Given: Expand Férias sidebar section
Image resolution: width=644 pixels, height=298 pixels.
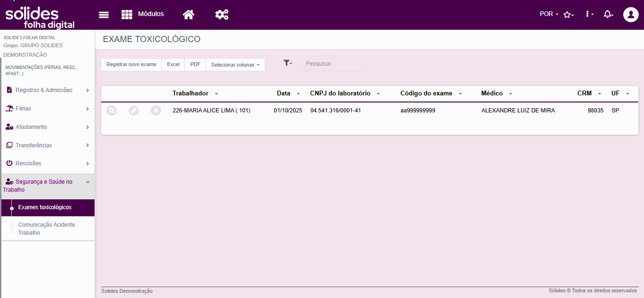Looking at the screenshot, I should (x=47, y=109).
